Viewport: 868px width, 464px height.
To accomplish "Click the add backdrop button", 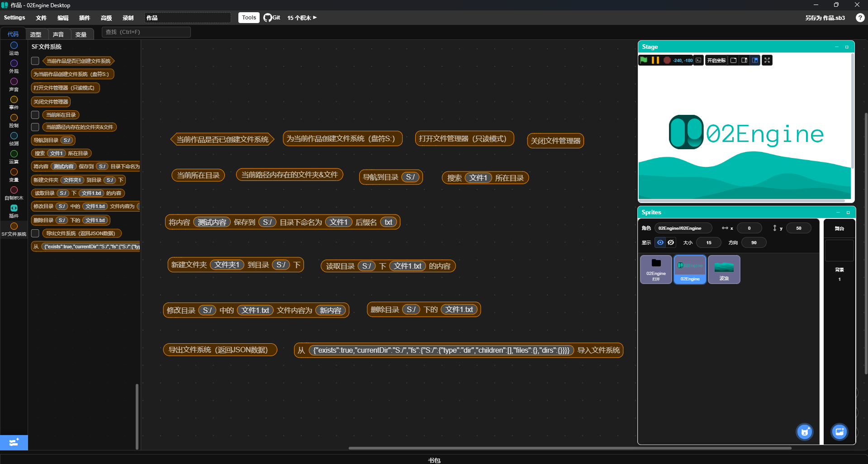I will click(x=839, y=432).
